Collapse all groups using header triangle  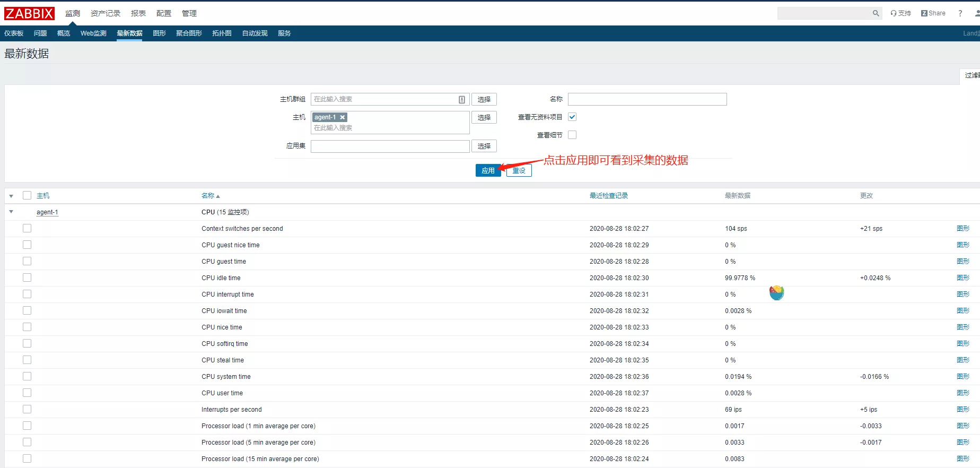11,196
